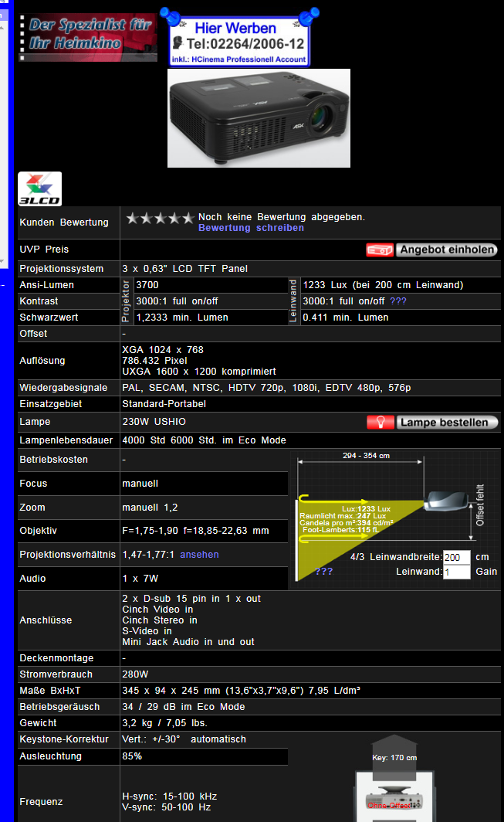The width and height of the screenshot is (504, 822).
Task: Click the ??? link next to Kontrast Leinwand
Action: (x=398, y=301)
